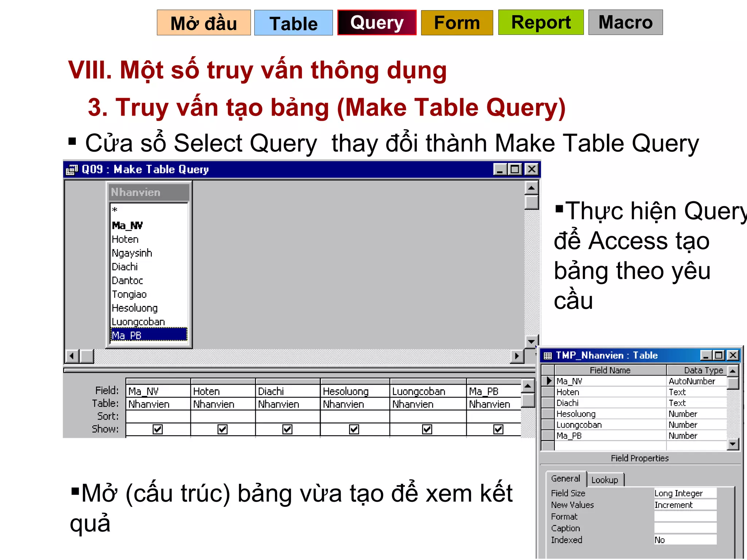Switch to the Table tab
This screenshot has height=560, width=747.
click(x=293, y=23)
